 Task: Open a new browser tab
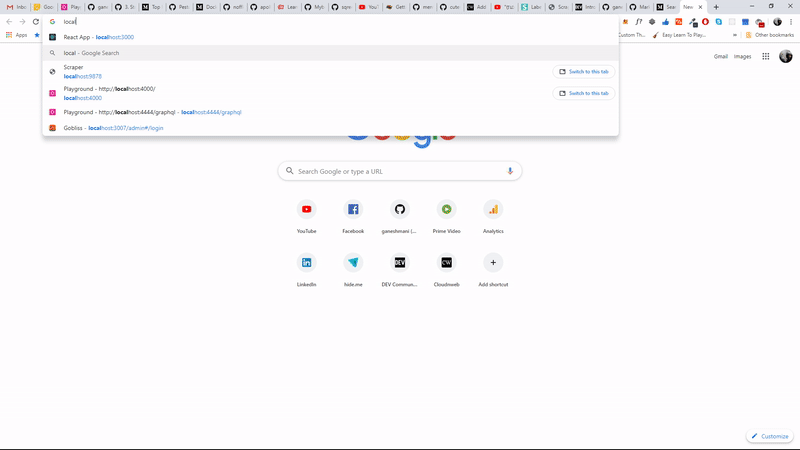pos(716,7)
